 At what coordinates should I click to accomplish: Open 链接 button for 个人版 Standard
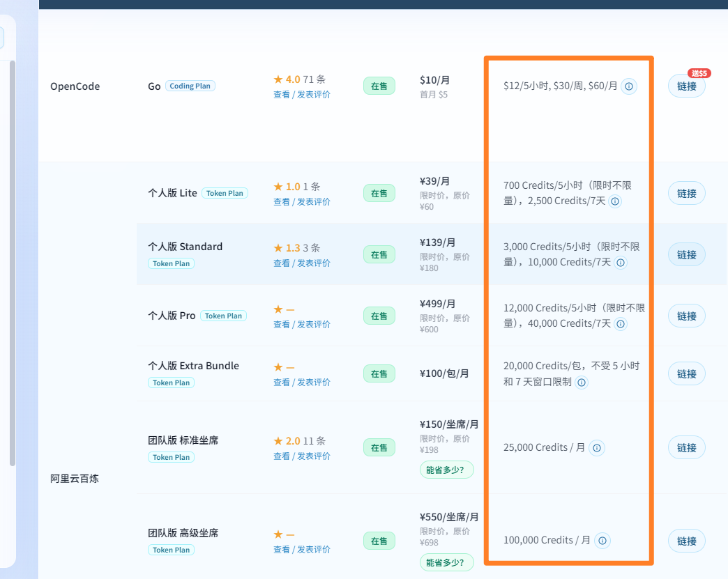tap(687, 255)
